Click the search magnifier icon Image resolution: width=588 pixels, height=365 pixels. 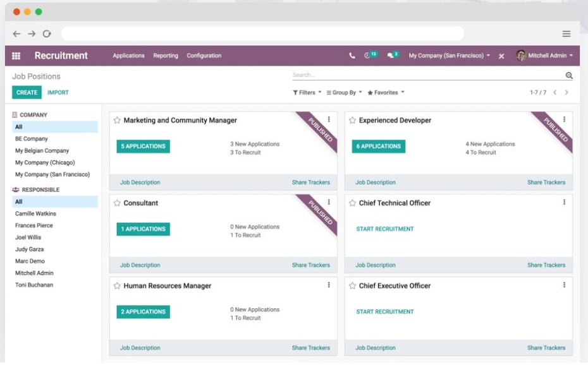568,76
